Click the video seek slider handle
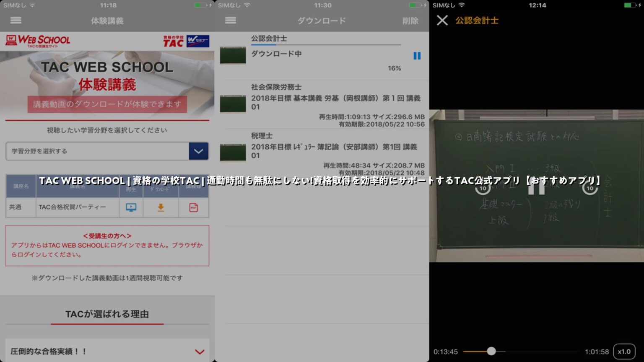This screenshot has width=644, height=362. tap(491, 352)
